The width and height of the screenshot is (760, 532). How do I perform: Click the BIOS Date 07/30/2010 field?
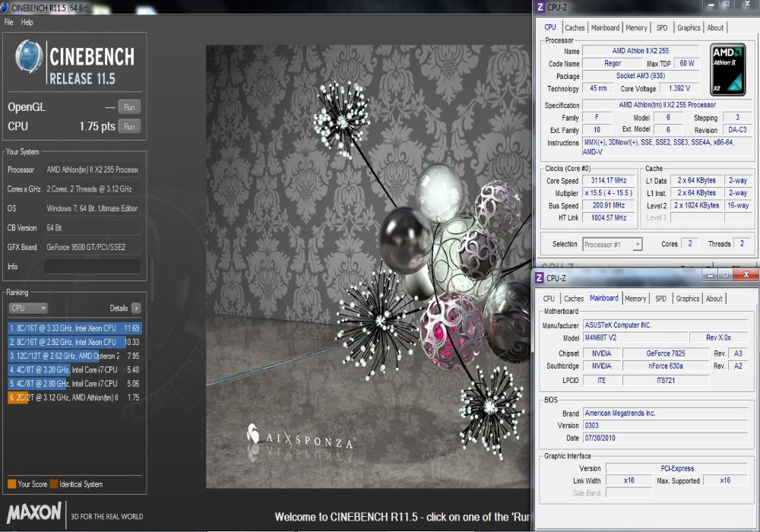tap(665, 438)
